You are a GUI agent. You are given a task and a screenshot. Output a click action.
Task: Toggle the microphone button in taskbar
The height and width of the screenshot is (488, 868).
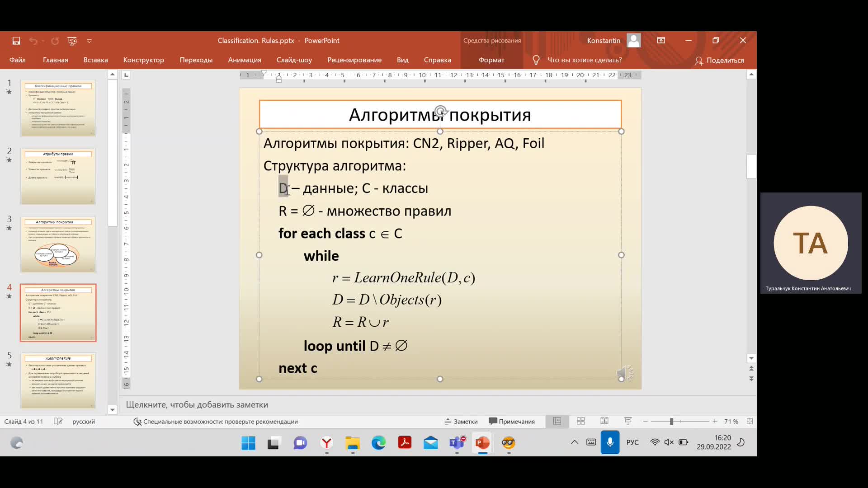click(x=610, y=442)
